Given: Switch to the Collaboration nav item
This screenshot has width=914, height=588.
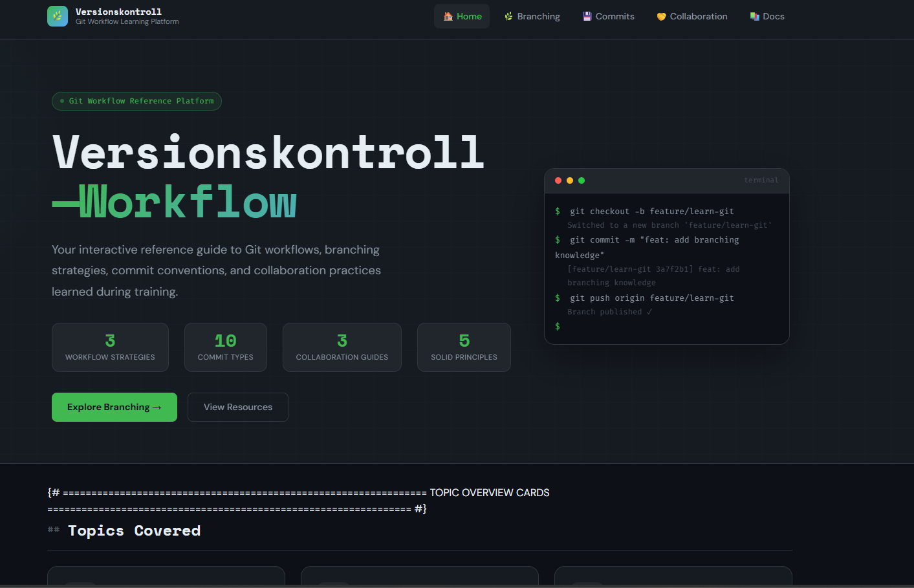Looking at the screenshot, I should (x=691, y=16).
